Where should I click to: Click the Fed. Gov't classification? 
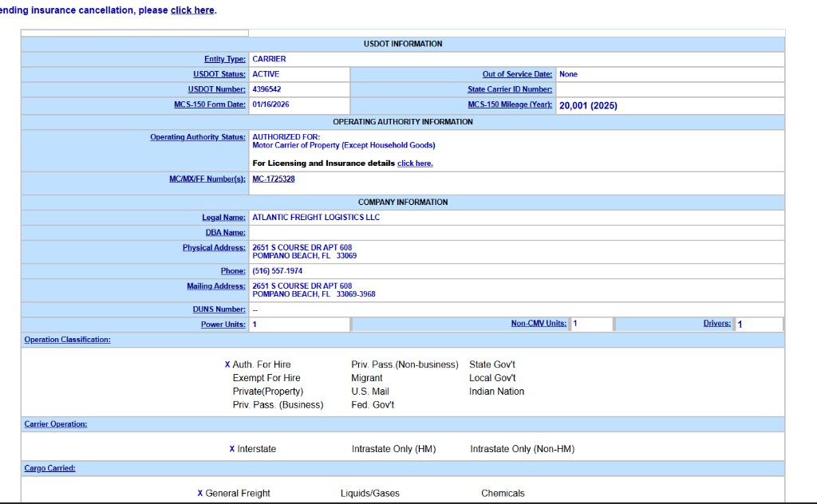373,405
